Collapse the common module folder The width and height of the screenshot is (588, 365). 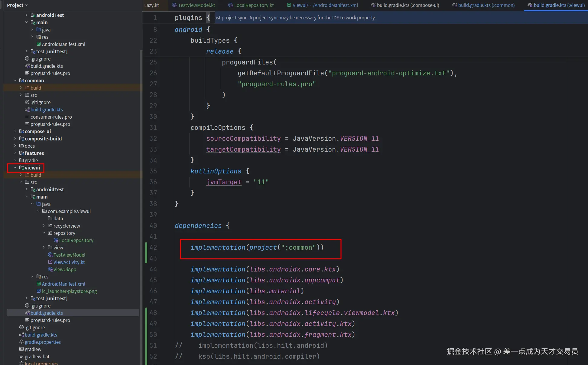[x=15, y=81]
